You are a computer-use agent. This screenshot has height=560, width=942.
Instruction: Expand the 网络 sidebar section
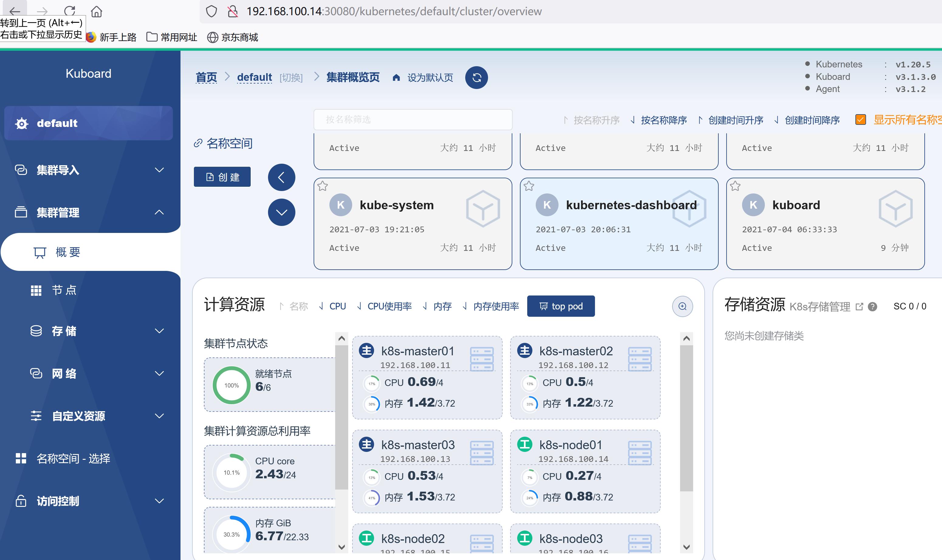[x=64, y=373]
